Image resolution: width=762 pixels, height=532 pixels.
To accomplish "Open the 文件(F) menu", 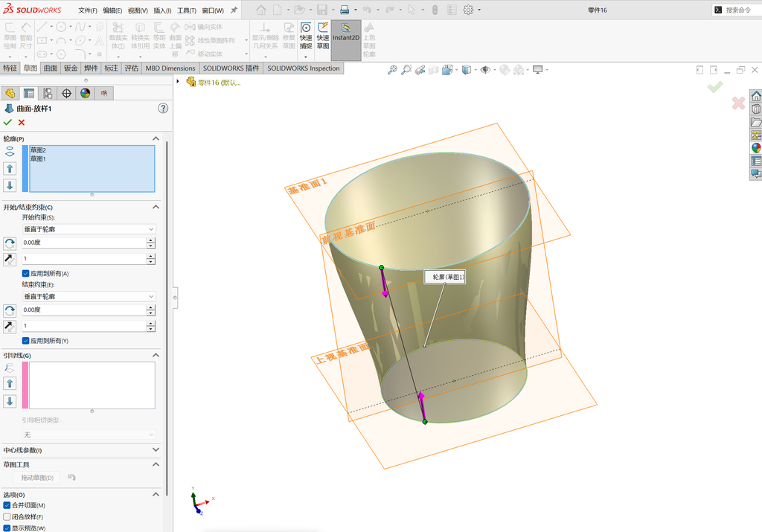I will pos(88,10).
